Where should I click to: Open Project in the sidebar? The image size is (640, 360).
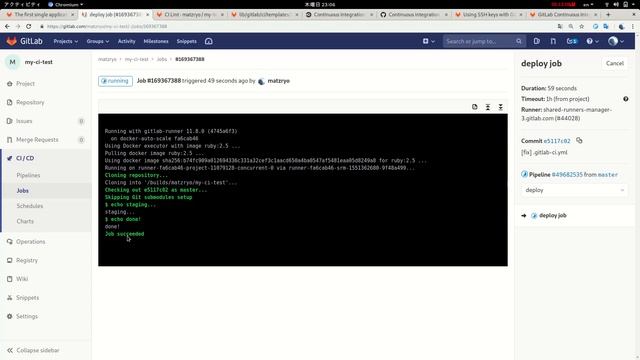(x=25, y=84)
